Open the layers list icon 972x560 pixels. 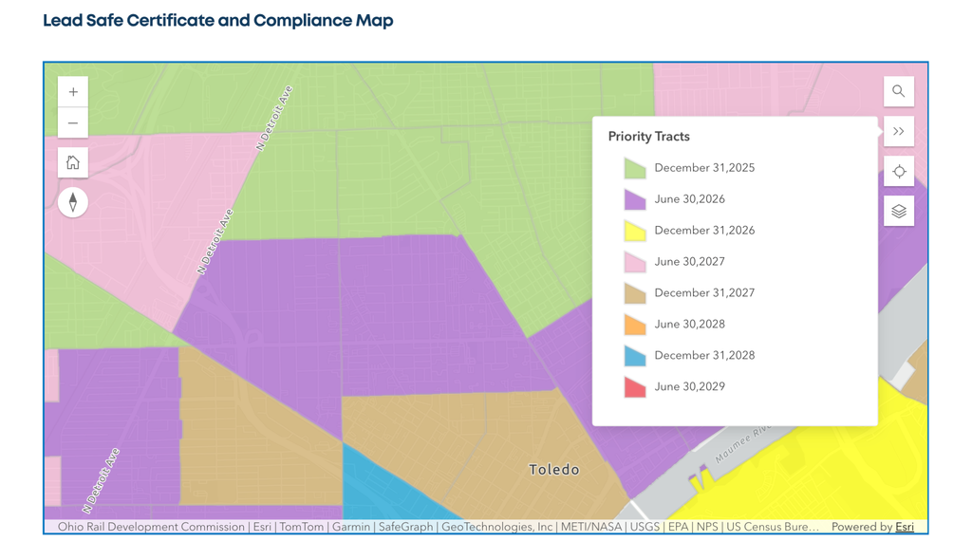pyautogui.click(x=899, y=212)
